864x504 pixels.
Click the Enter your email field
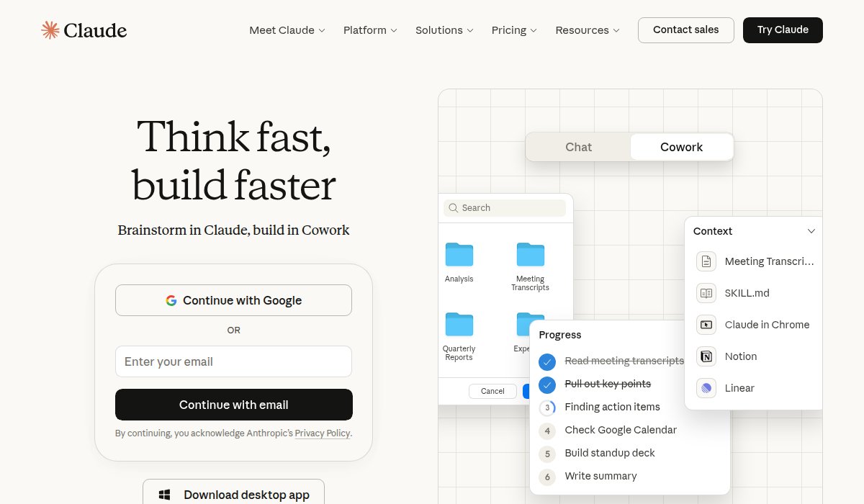point(233,361)
